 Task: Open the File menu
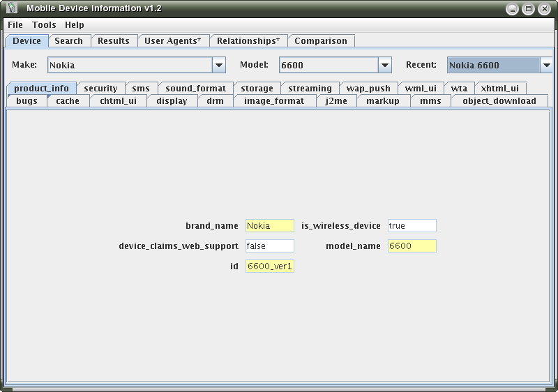pos(15,24)
